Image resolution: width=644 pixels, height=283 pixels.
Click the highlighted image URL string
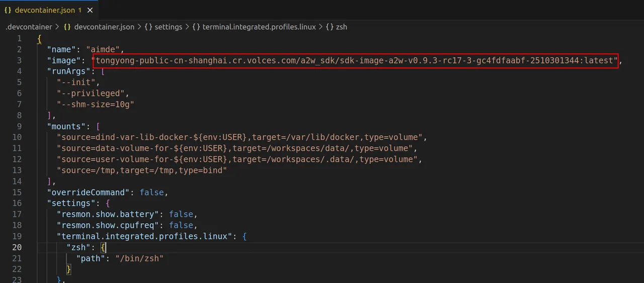(x=355, y=60)
